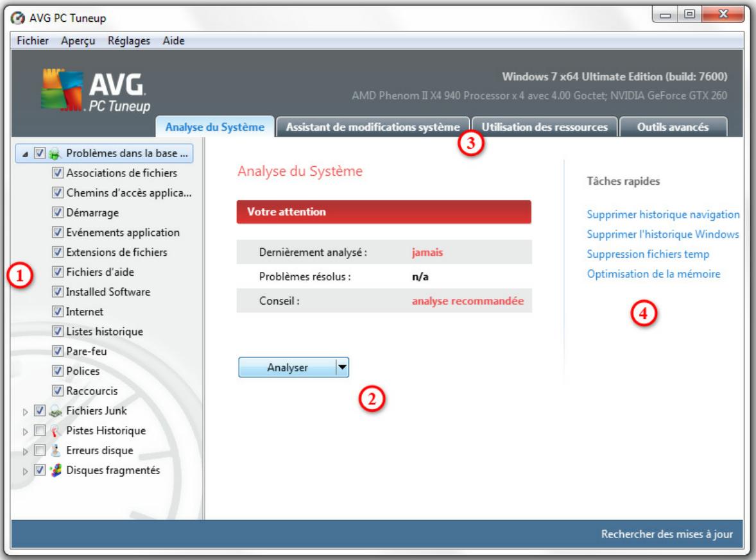Uncheck the Installed Software checkbox

tap(57, 292)
